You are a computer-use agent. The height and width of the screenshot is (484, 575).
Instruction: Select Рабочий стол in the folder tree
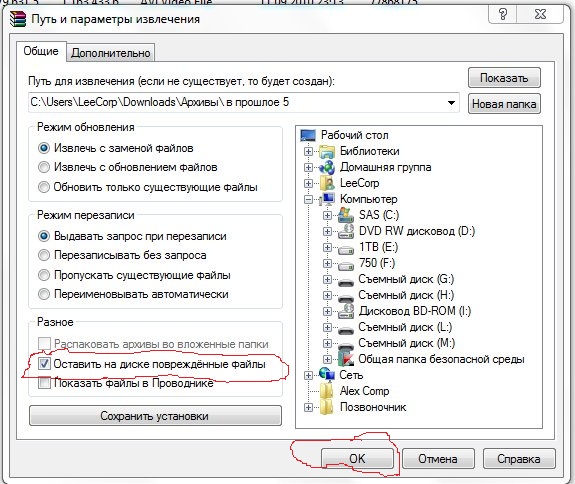click(x=355, y=135)
